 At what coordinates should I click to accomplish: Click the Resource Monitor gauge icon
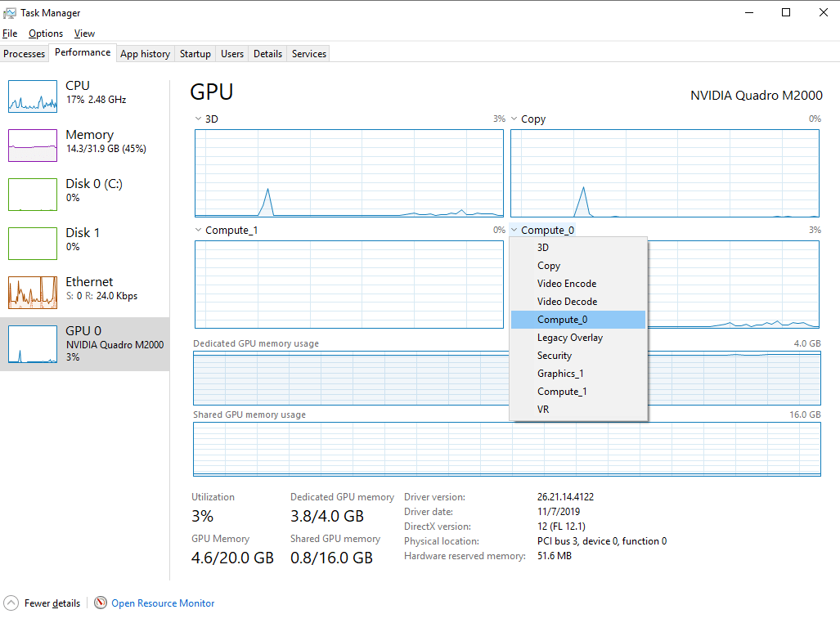pos(100,603)
